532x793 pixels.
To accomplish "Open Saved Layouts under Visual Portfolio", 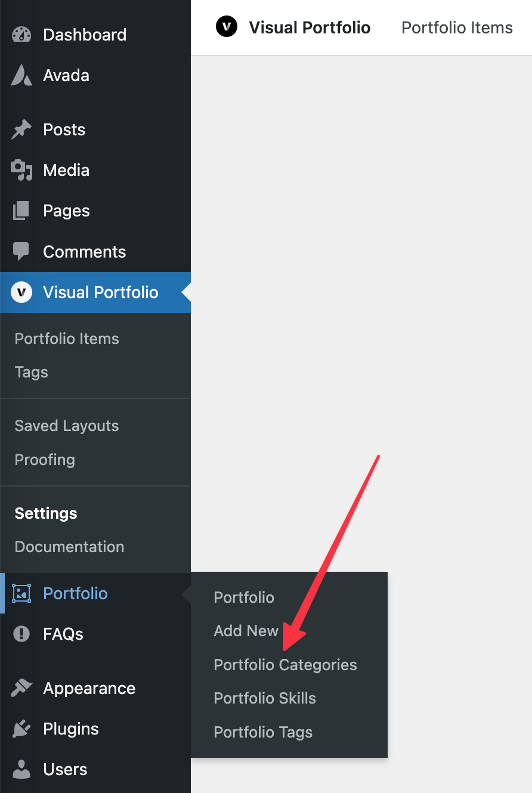I will 67,426.
